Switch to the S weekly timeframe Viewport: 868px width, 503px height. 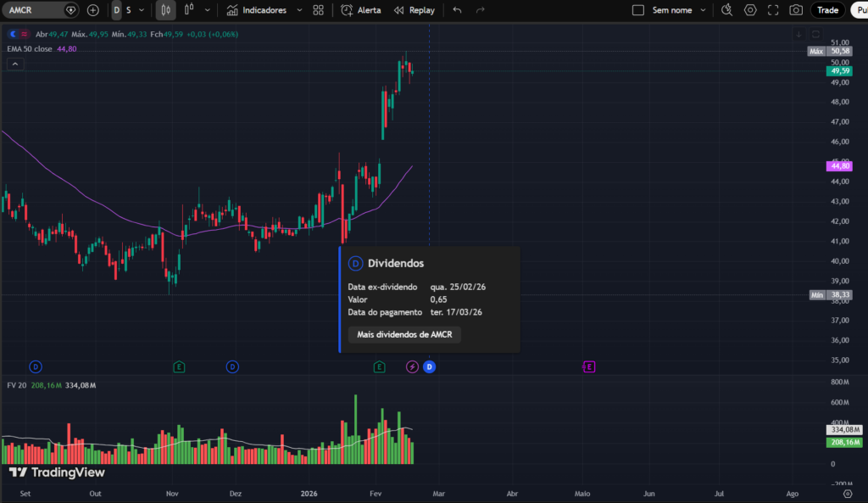coord(127,10)
